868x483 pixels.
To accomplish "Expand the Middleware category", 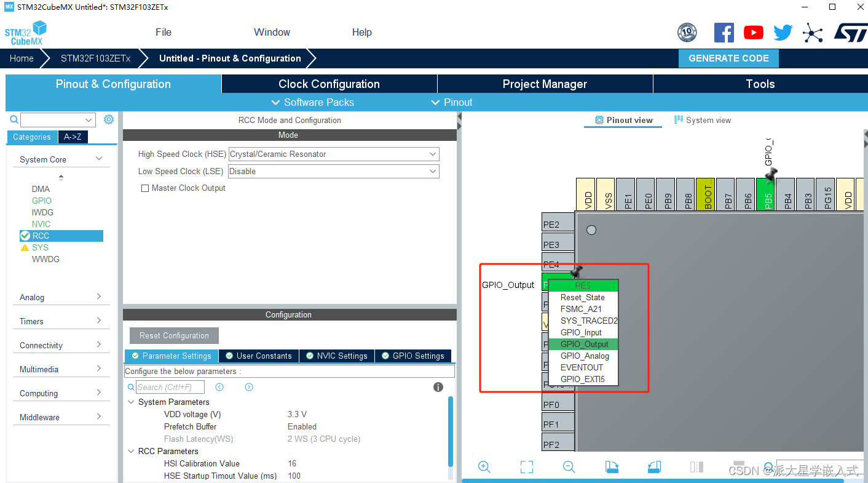I will tap(99, 417).
